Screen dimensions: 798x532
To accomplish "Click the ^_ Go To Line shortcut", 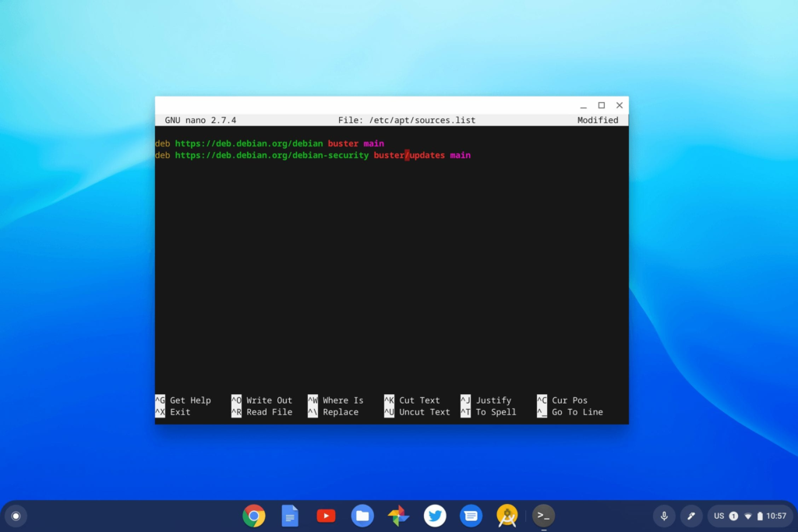I will 570,412.
